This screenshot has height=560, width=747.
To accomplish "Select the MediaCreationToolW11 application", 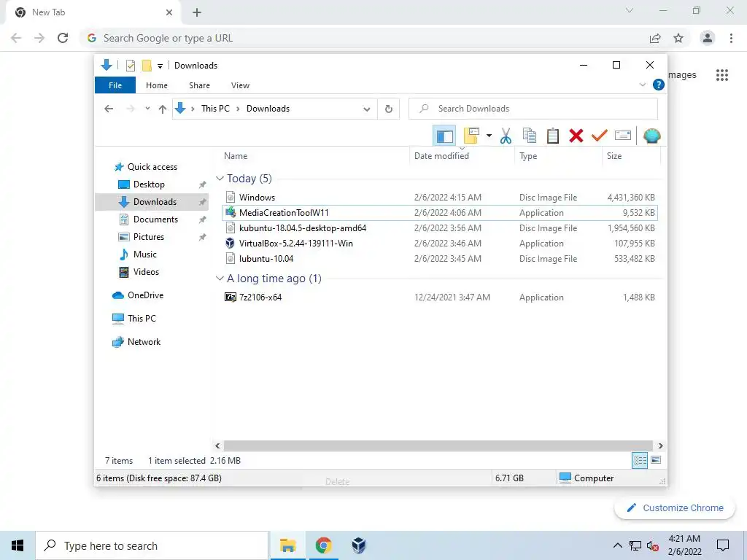I will [x=440, y=213].
